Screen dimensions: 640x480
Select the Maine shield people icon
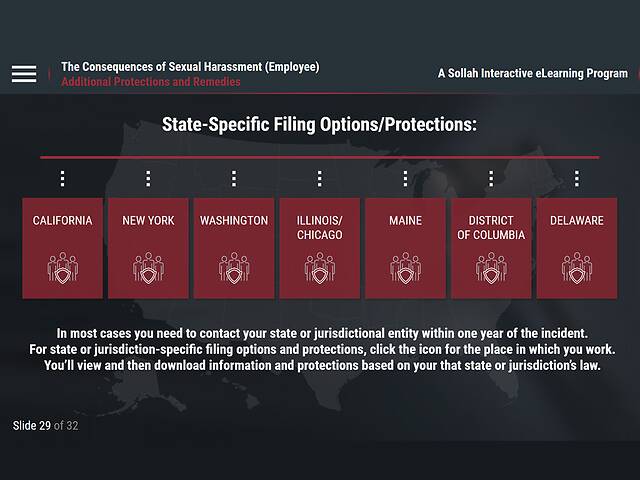pyautogui.click(x=405, y=268)
